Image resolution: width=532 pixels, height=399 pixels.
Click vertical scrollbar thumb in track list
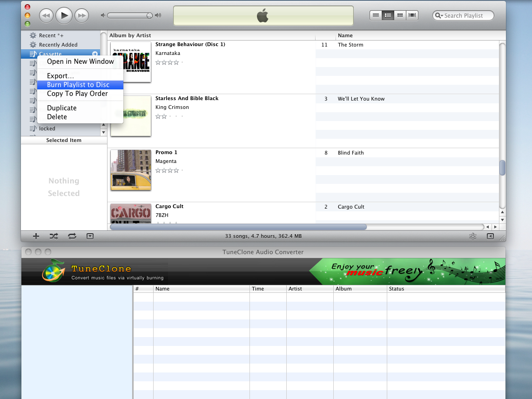click(x=503, y=168)
